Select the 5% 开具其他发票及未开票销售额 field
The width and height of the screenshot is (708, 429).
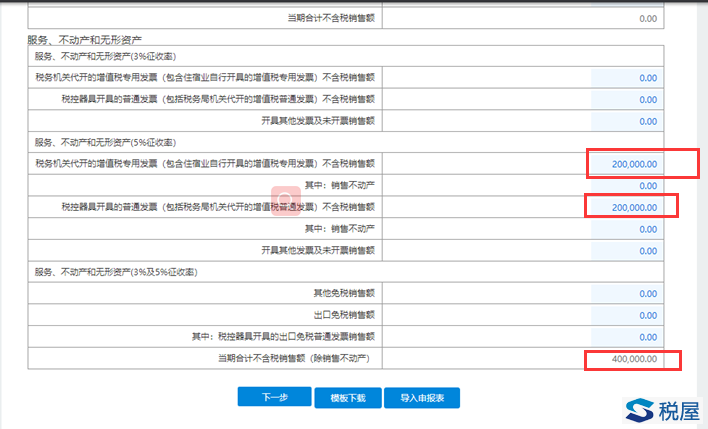coord(627,251)
